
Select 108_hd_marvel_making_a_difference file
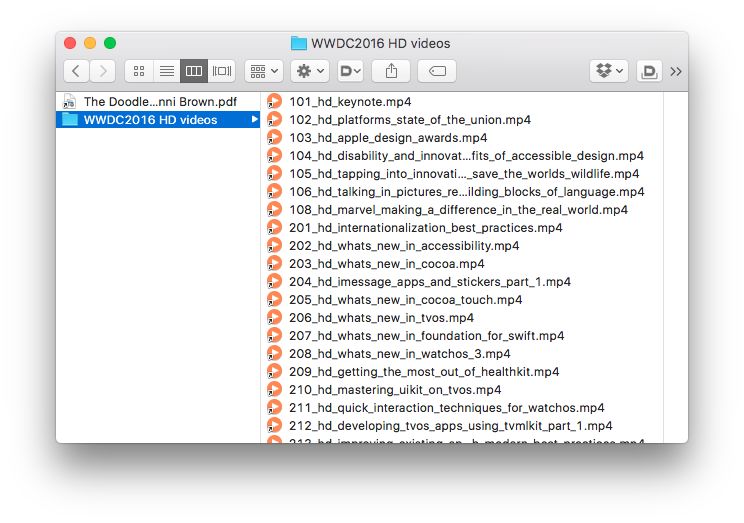463,210
